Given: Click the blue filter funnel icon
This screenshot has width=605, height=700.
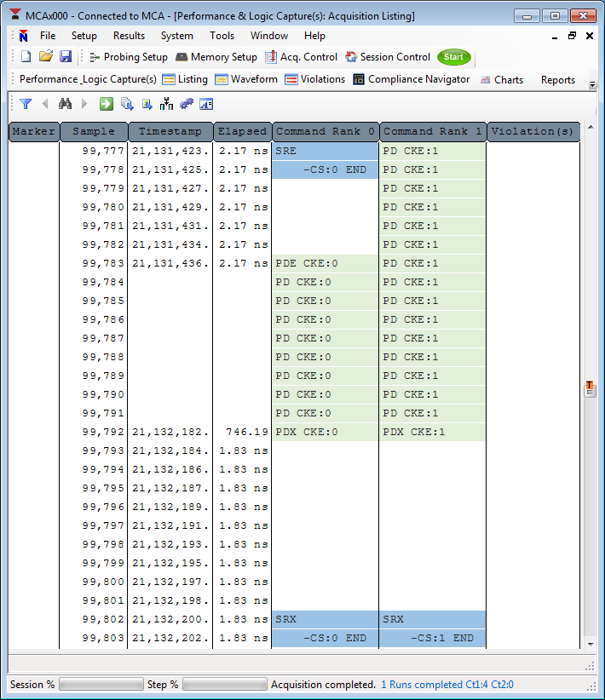Looking at the screenshot, I should click(x=26, y=104).
